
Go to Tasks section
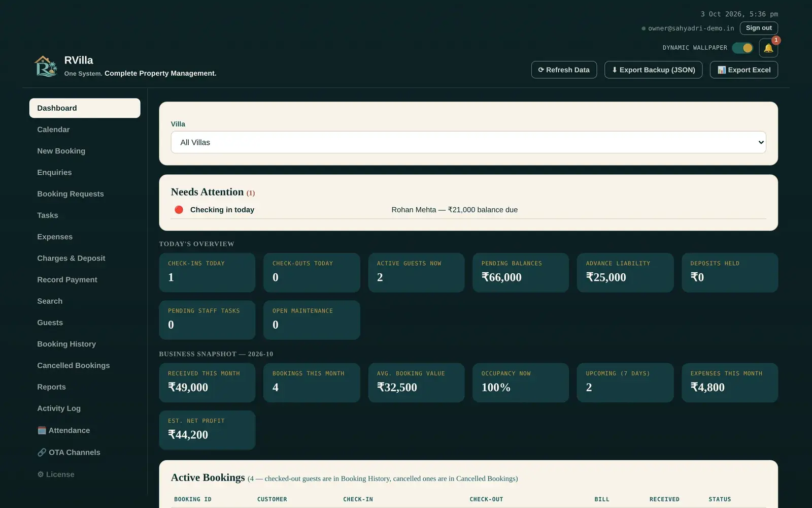[85, 215]
